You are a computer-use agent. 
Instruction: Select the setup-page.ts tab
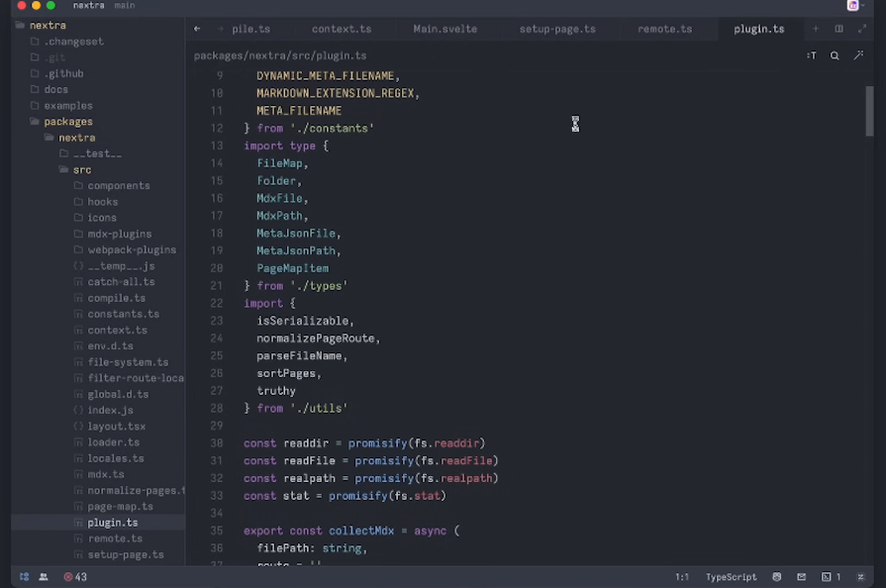pos(557,29)
